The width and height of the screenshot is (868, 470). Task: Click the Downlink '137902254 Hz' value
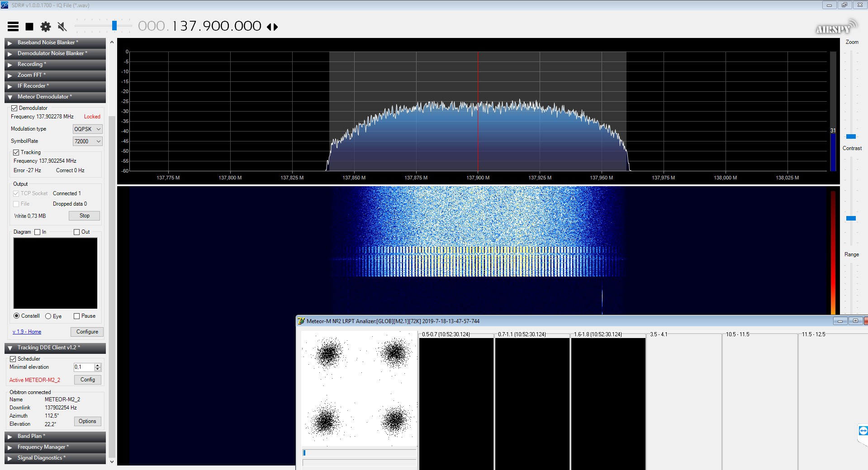click(x=61, y=408)
